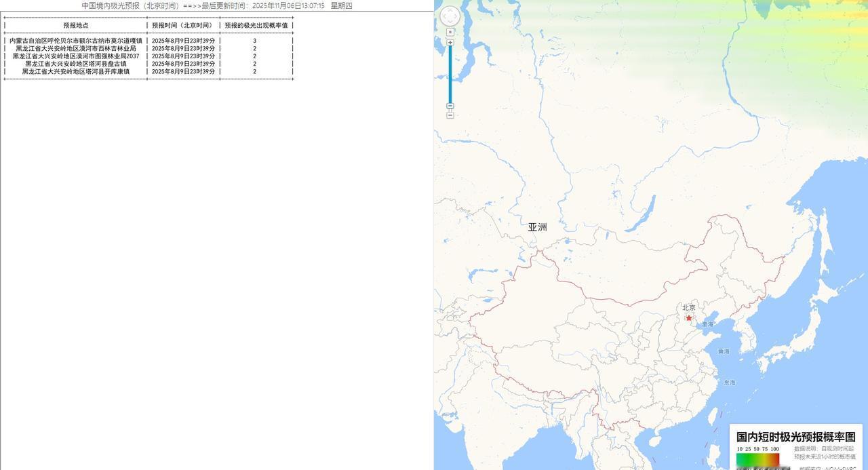
Task: Click the 数据说明 note in the legend
Action: coord(825,452)
